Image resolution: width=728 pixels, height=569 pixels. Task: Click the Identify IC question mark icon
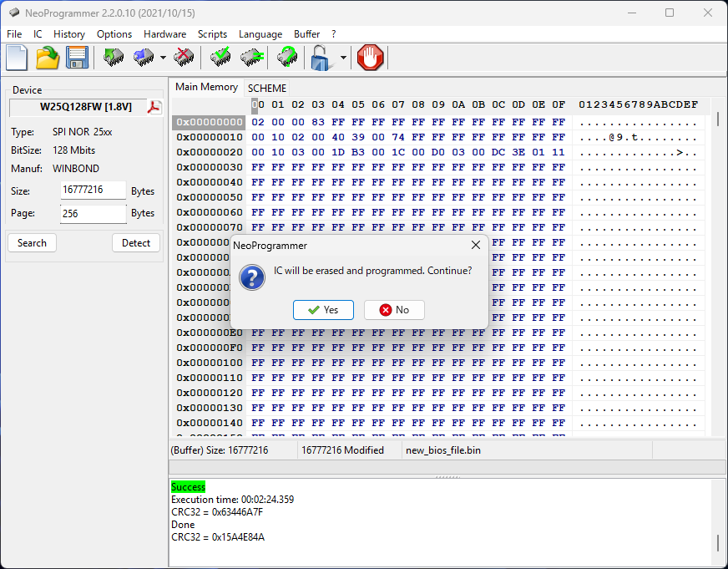(286, 58)
